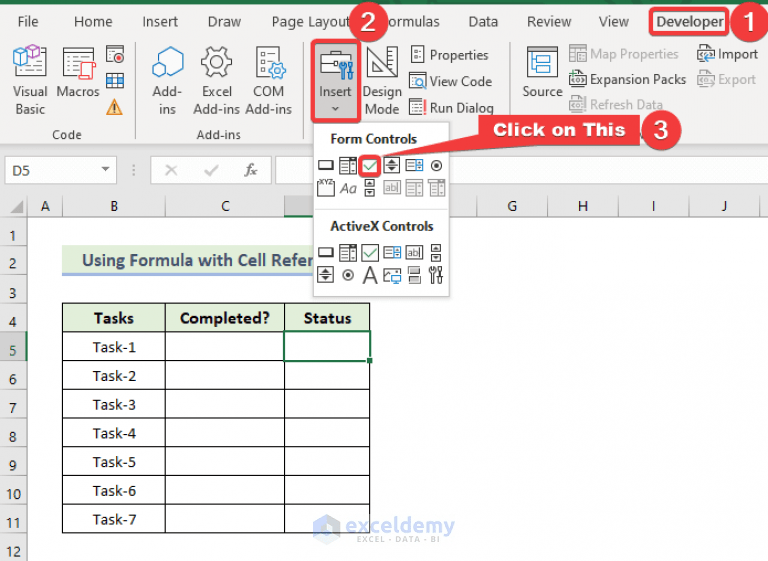Open the Data tab

pyautogui.click(x=483, y=22)
